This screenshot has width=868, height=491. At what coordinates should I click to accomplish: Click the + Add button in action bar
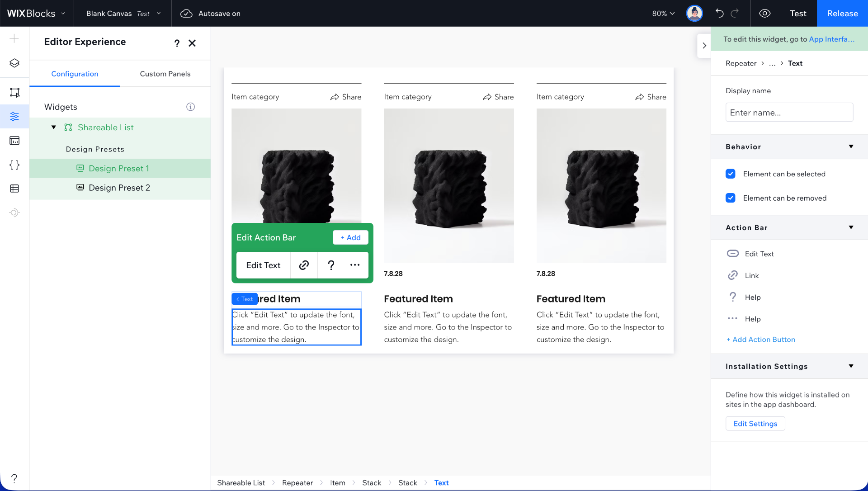(350, 237)
